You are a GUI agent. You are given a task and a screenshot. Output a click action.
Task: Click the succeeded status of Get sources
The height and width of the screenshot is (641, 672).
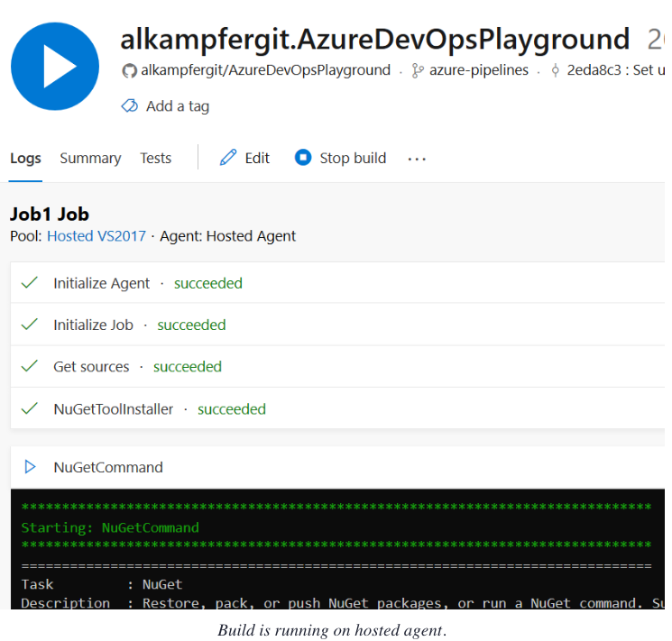(x=188, y=367)
